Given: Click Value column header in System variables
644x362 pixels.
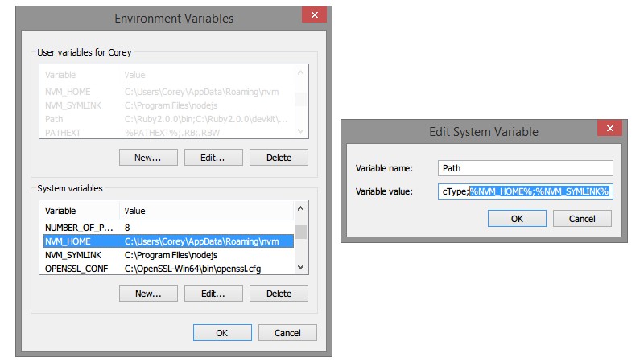Looking at the screenshot, I should (207, 211).
